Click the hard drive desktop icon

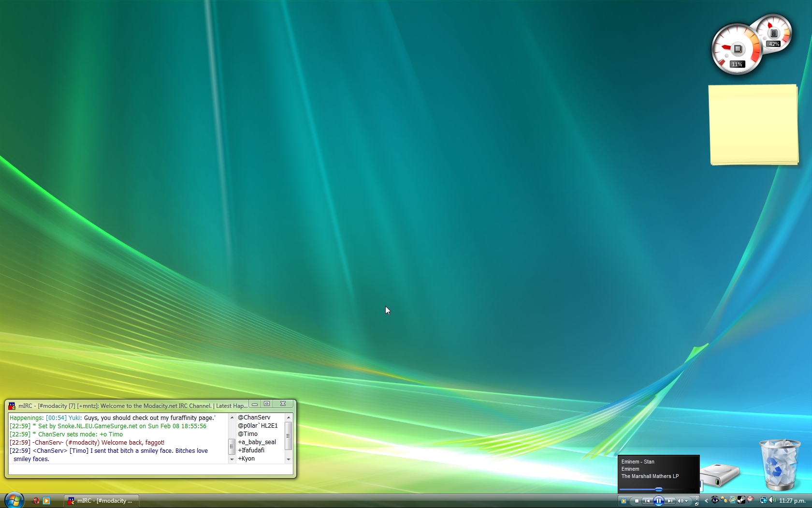(720, 474)
